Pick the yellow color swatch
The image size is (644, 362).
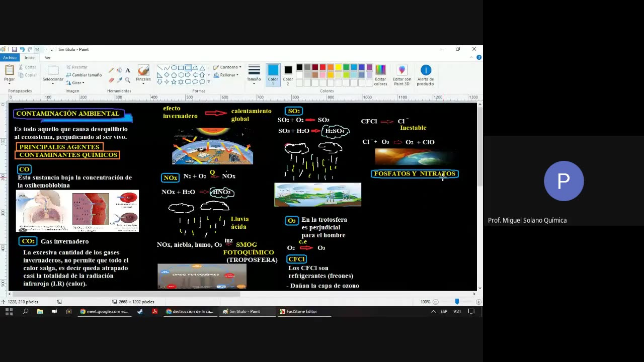pyautogui.click(x=338, y=67)
